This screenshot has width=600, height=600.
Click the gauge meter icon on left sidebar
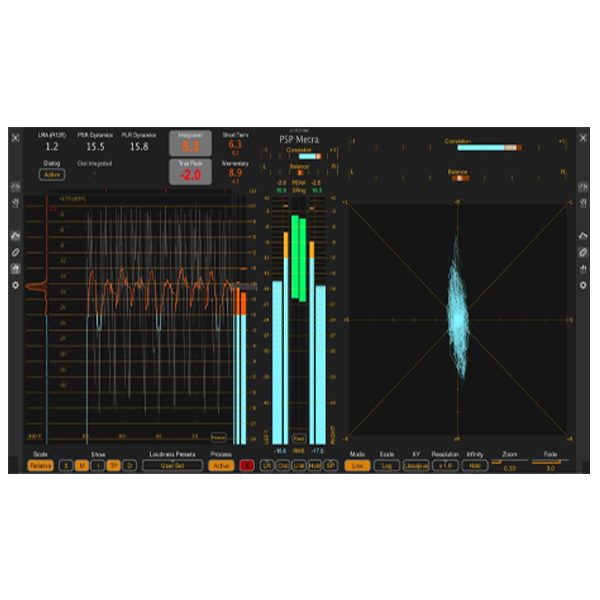click(16, 236)
